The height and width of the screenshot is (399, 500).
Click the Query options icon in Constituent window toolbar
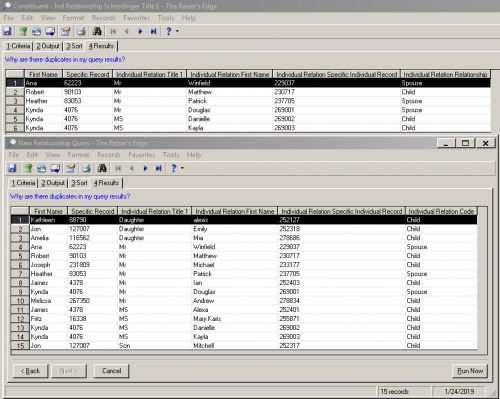(66, 31)
